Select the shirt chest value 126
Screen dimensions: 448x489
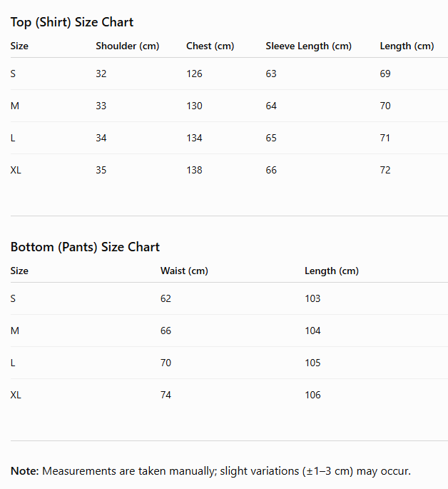194,74
